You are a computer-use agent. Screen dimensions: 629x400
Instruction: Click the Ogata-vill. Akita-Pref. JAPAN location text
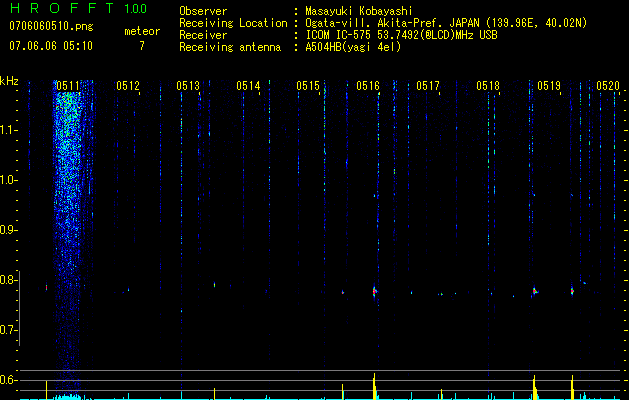coord(446,23)
